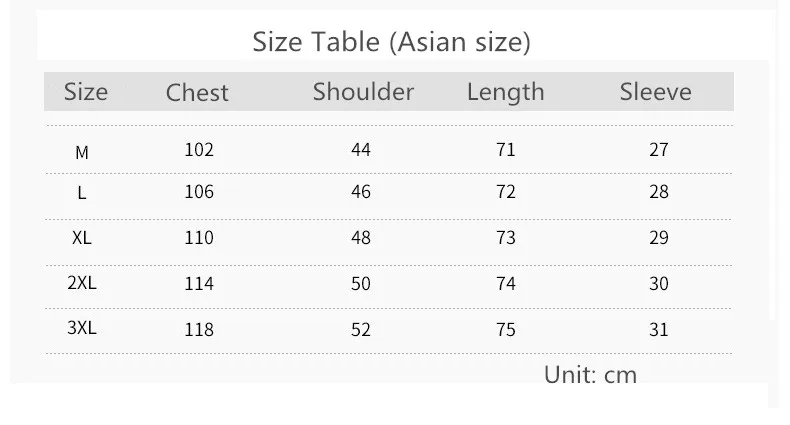The image size is (790, 425).
Task: Click sleeve value 27 for size M
Action: tap(659, 150)
